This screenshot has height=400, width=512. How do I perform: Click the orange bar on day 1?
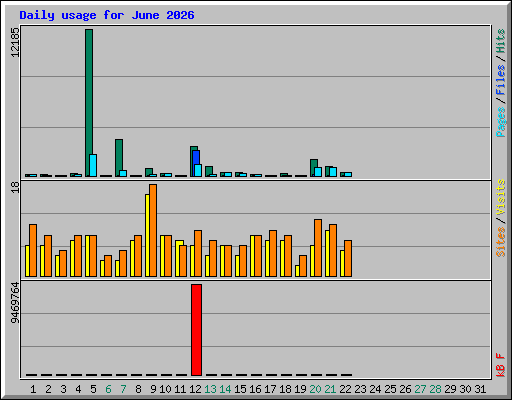click(x=33, y=250)
